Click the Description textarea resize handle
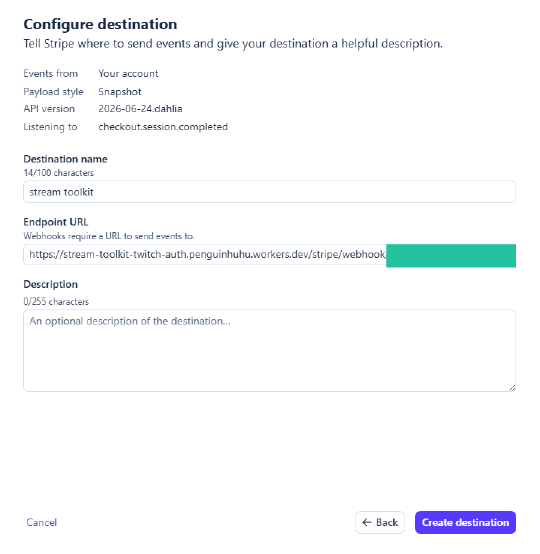 [x=512, y=388]
